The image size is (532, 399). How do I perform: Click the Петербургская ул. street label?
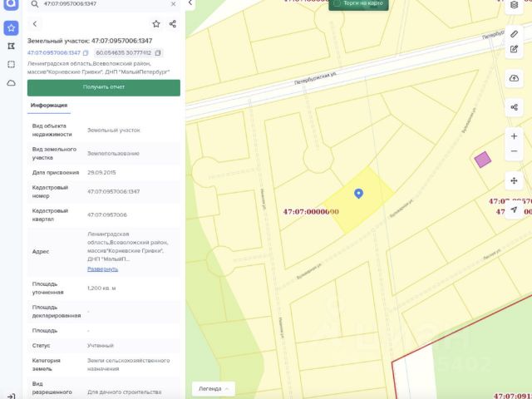click(316, 78)
